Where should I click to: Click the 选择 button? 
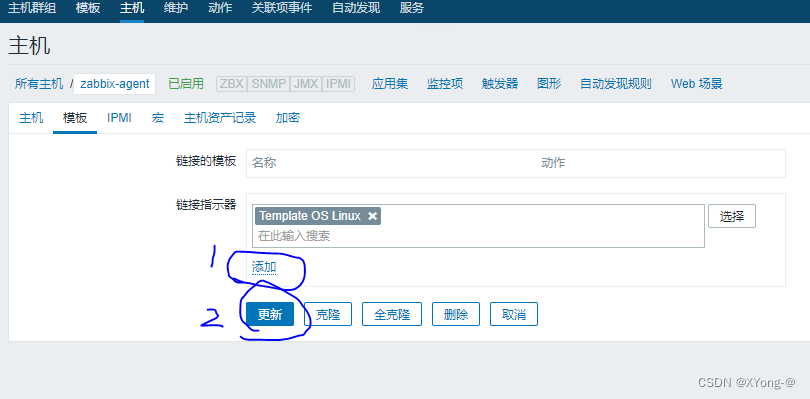click(731, 216)
